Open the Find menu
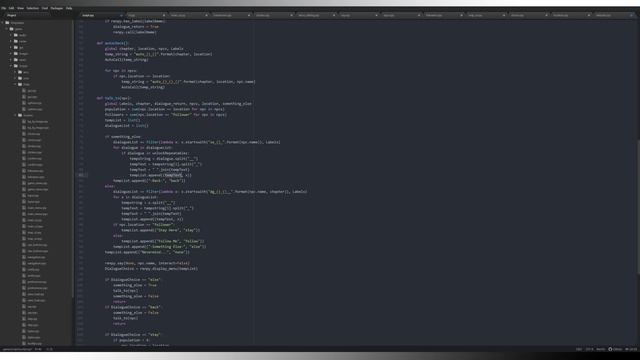This screenshot has height=360, width=640. [45, 8]
